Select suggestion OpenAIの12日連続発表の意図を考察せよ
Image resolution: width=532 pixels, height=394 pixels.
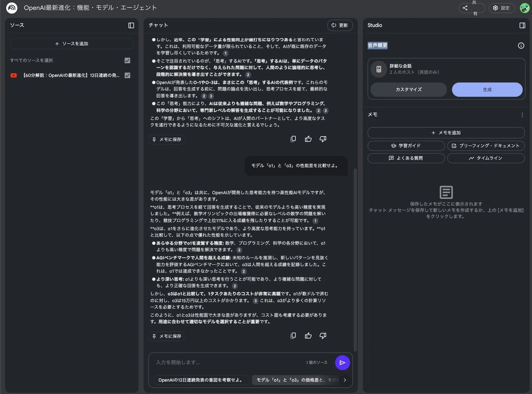tap(200, 380)
